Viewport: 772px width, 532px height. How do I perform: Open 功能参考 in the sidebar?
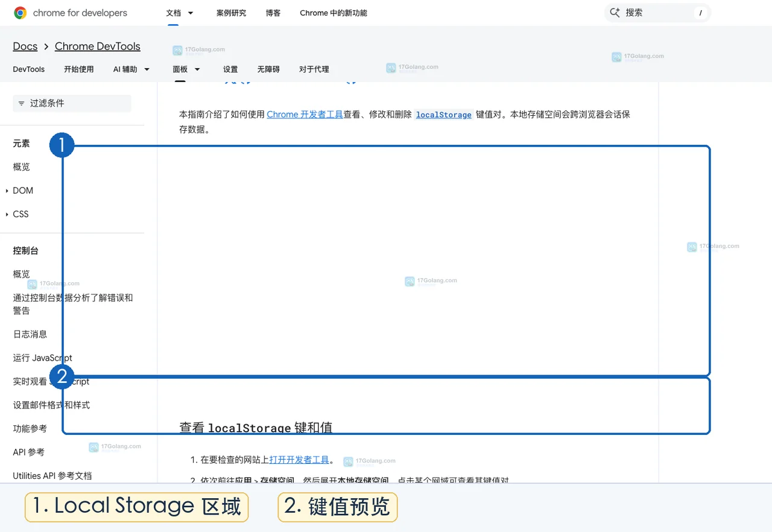tap(30, 429)
